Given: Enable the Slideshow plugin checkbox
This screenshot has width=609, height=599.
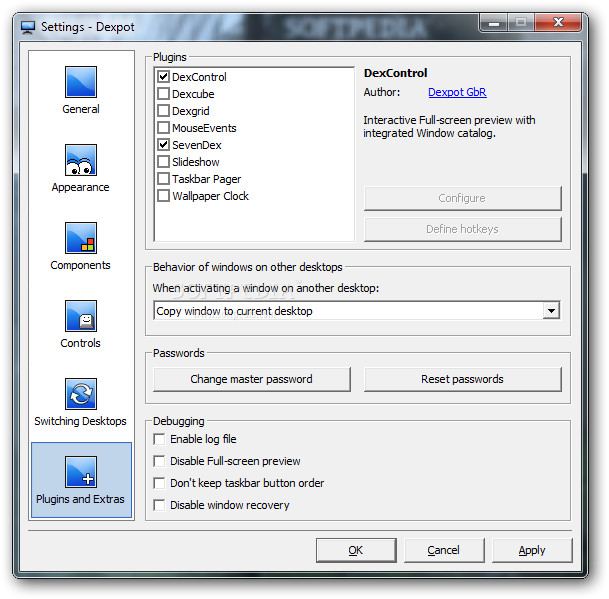Looking at the screenshot, I should pyautogui.click(x=164, y=162).
